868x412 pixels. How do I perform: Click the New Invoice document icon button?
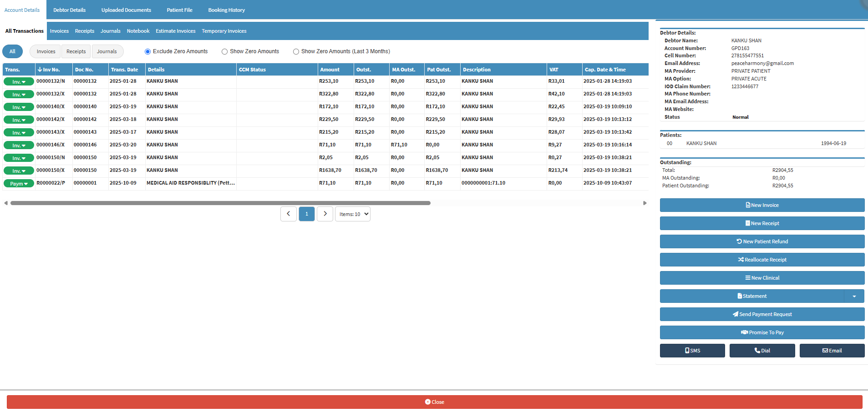pyautogui.click(x=748, y=205)
